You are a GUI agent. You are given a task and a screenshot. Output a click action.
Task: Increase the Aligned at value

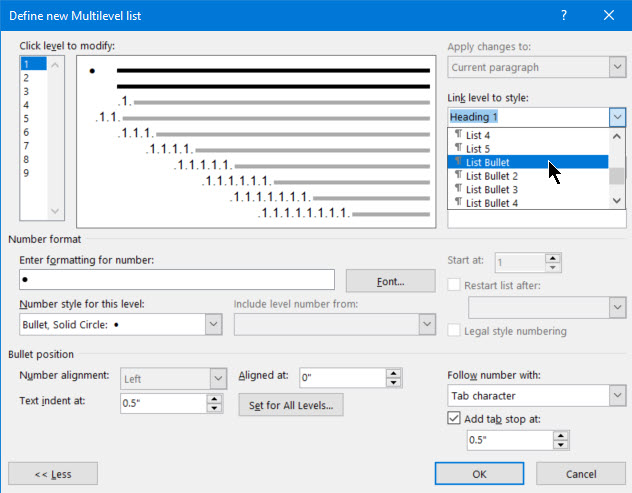point(393,373)
